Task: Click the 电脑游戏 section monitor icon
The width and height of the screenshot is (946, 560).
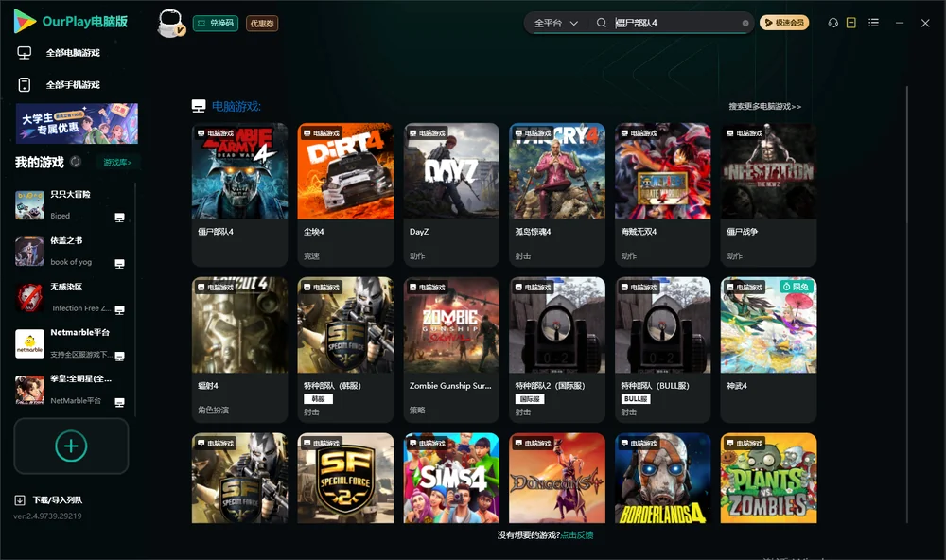Action: point(199,106)
